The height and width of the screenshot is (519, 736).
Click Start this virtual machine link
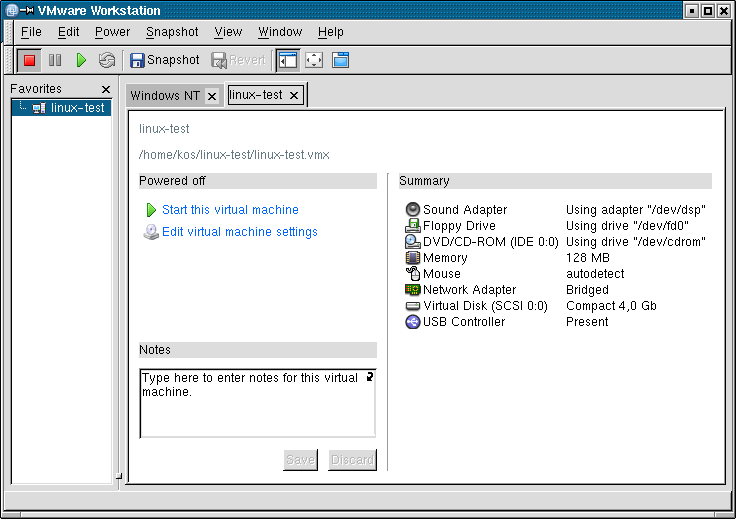pyautogui.click(x=230, y=210)
